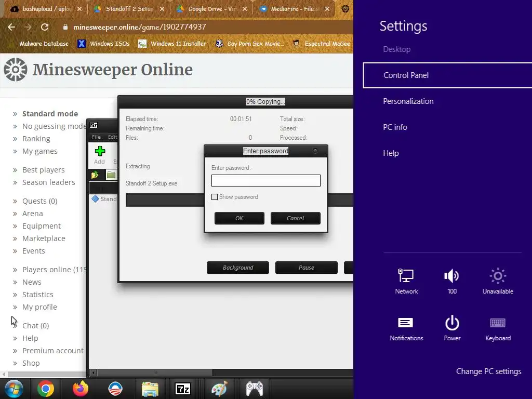Image resolution: width=532 pixels, height=399 pixels.
Task: Reload the minesweeper page
Action: pyautogui.click(x=45, y=27)
